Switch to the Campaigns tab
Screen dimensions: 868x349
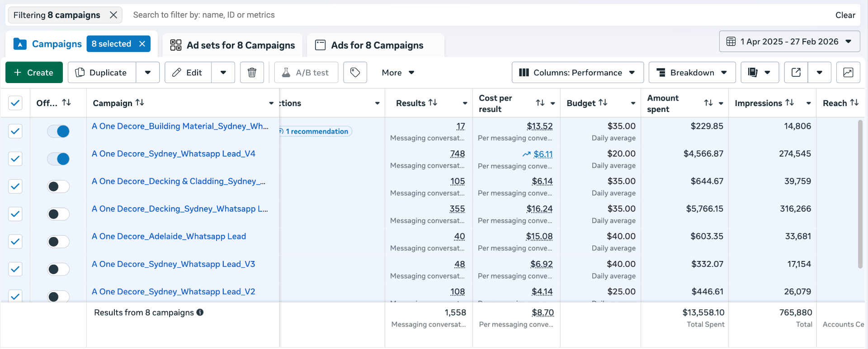[57, 44]
